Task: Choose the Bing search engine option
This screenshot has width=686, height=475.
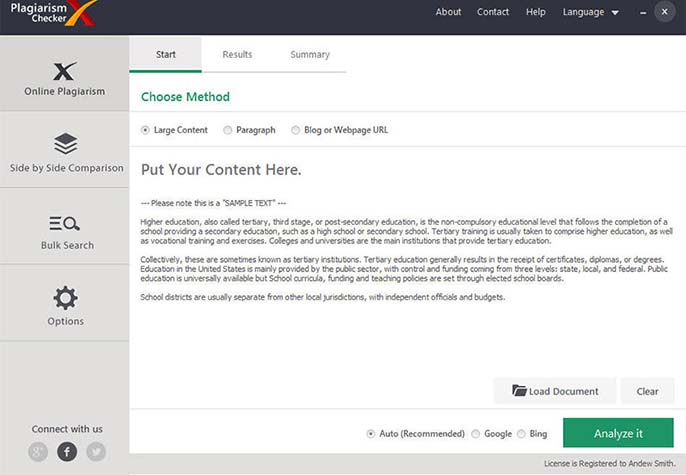Action: click(521, 434)
